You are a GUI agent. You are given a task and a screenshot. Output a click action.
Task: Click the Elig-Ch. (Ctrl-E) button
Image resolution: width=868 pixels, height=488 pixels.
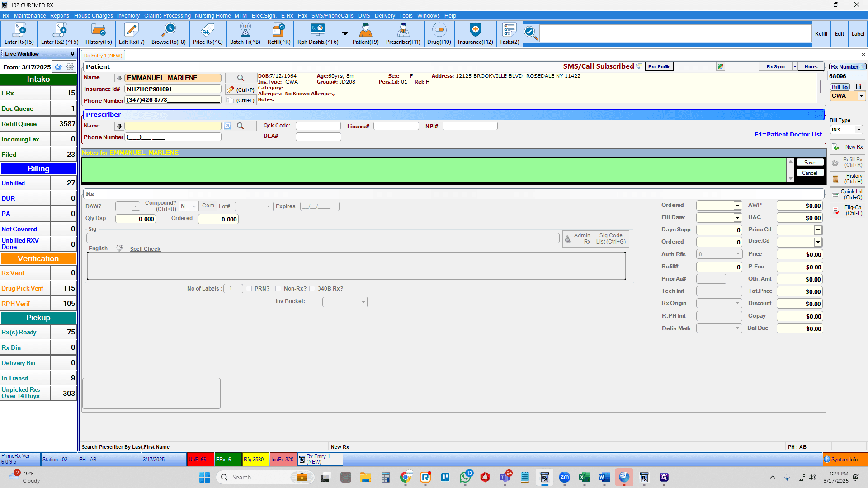[x=848, y=211]
